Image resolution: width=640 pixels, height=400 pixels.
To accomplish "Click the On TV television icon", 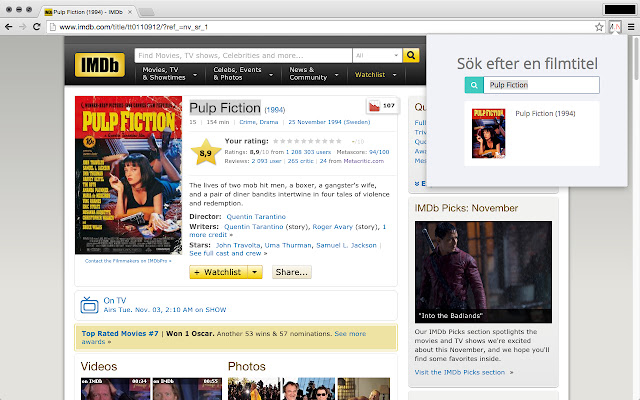I will tap(89, 305).
